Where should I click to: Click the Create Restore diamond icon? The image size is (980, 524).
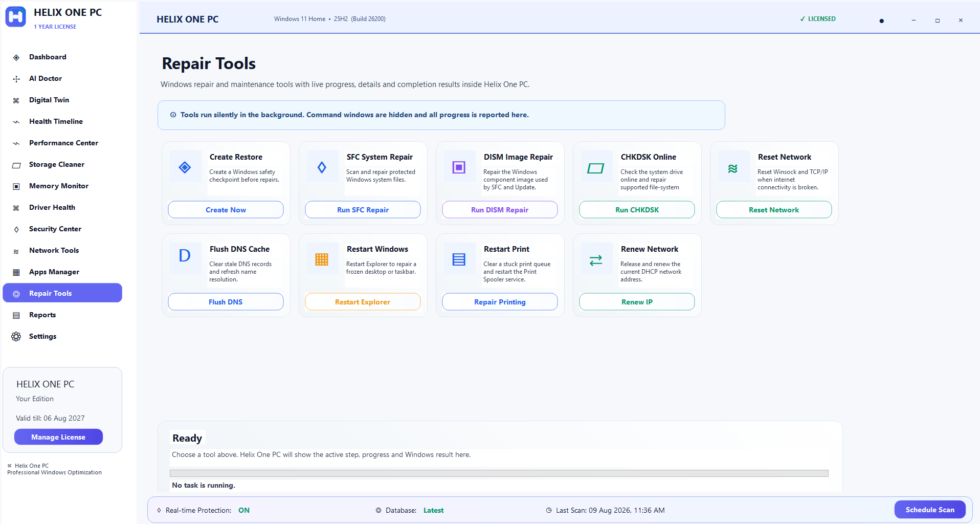(185, 167)
